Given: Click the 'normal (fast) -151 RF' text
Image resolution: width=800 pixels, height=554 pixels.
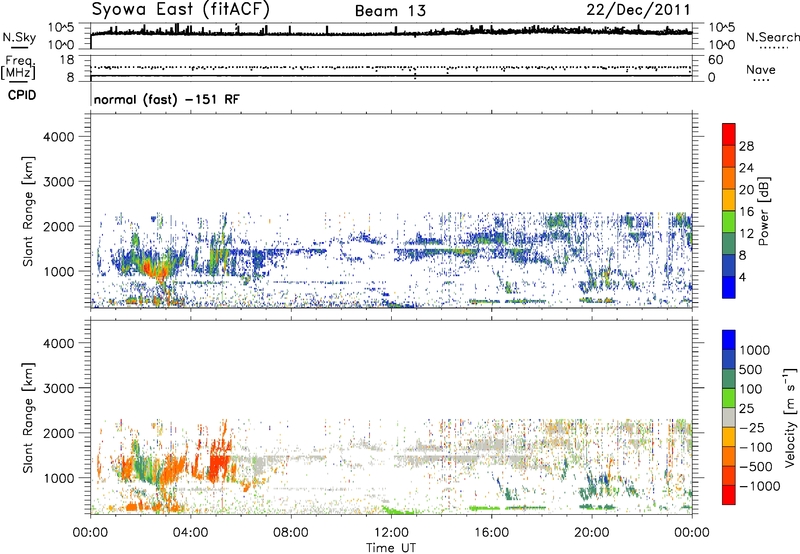Looking at the screenshot, I should tap(166, 99).
